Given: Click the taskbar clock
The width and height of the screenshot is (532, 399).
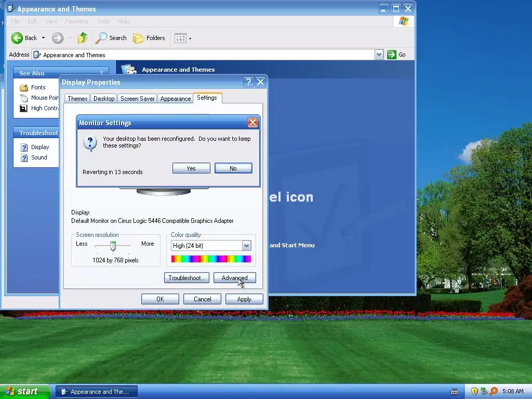Looking at the screenshot, I should (513, 392).
